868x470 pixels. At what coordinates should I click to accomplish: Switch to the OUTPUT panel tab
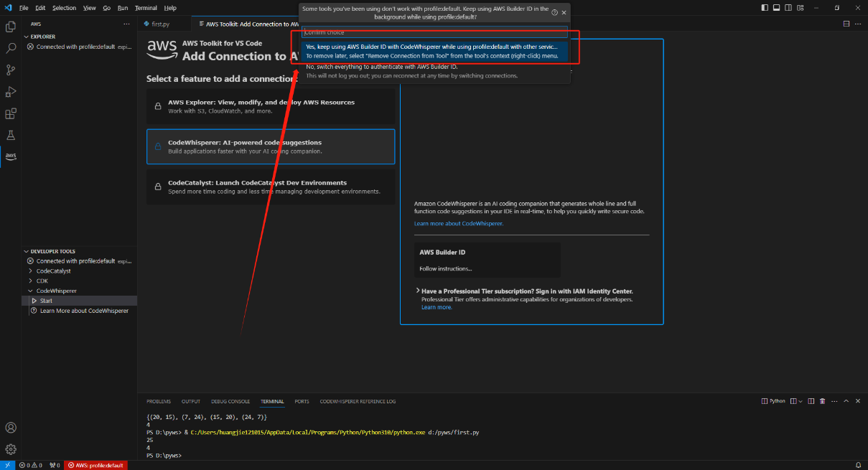pyautogui.click(x=191, y=401)
